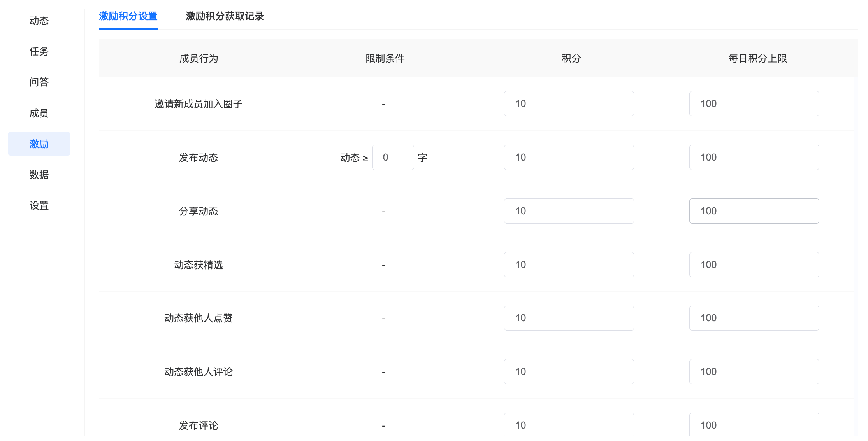
Task: Edit 每日积分上限 field for 动态获他人评论
Action: pyautogui.click(x=754, y=372)
